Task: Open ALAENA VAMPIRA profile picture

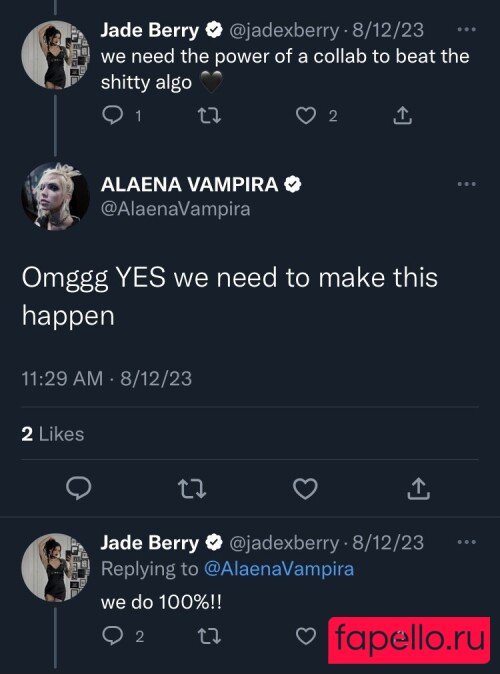Action: 55,196
